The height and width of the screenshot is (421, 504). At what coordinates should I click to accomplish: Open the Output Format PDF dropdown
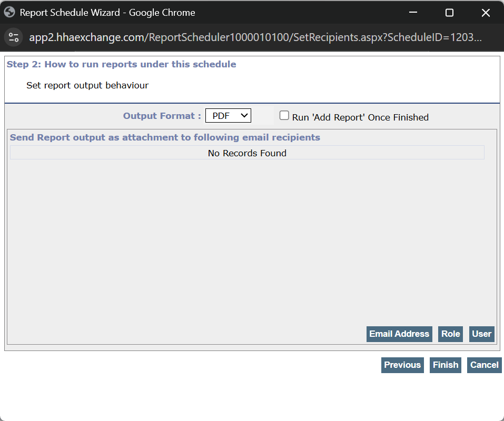pyautogui.click(x=228, y=116)
